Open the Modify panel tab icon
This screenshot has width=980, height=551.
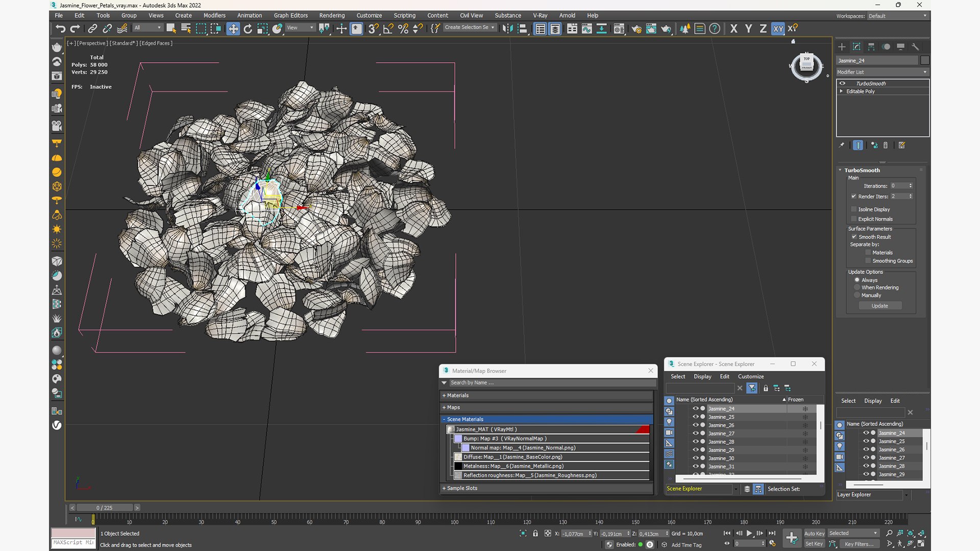pos(856,46)
